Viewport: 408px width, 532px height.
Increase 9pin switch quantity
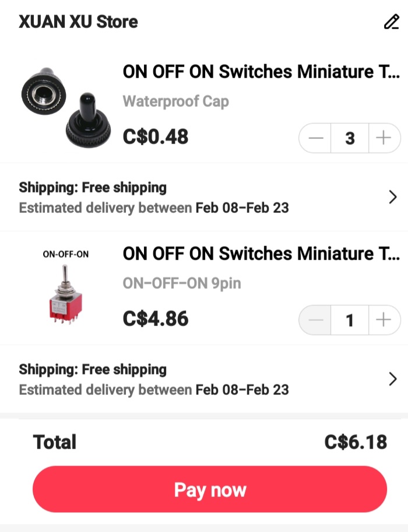tap(385, 320)
